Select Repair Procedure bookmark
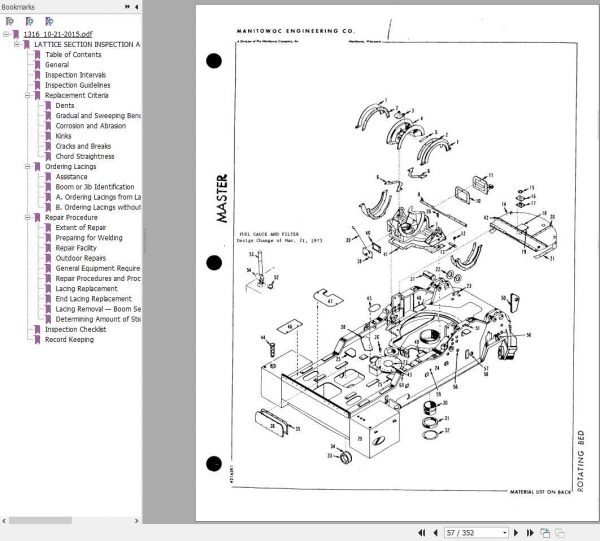 pos(71,217)
